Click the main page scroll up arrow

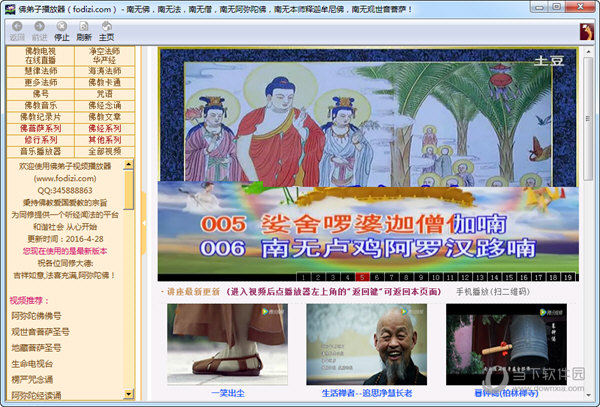point(588,52)
